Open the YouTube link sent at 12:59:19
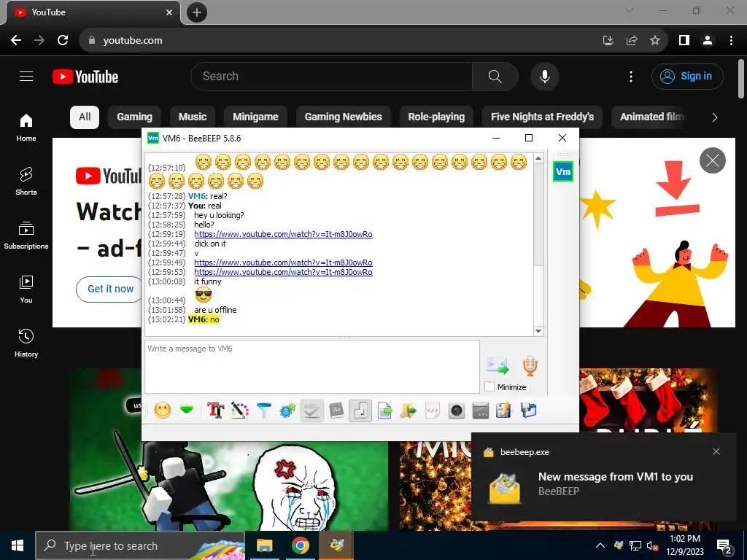The image size is (747, 560). point(283,234)
